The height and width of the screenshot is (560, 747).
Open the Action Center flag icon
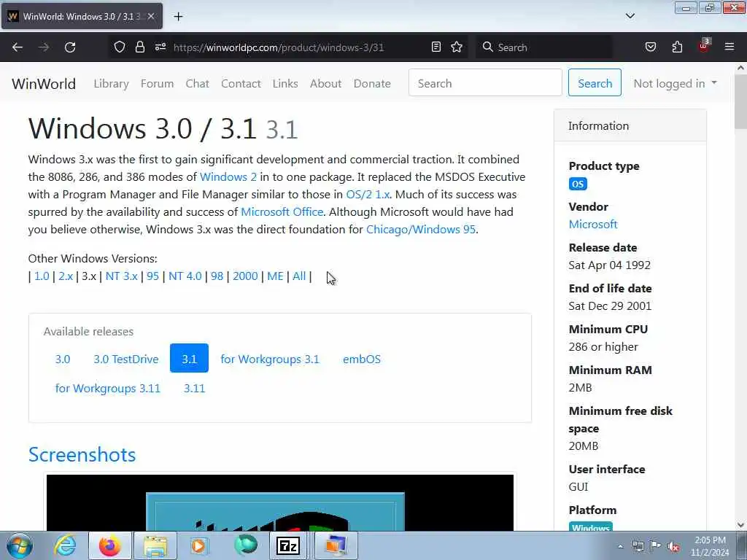tap(656, 547)
